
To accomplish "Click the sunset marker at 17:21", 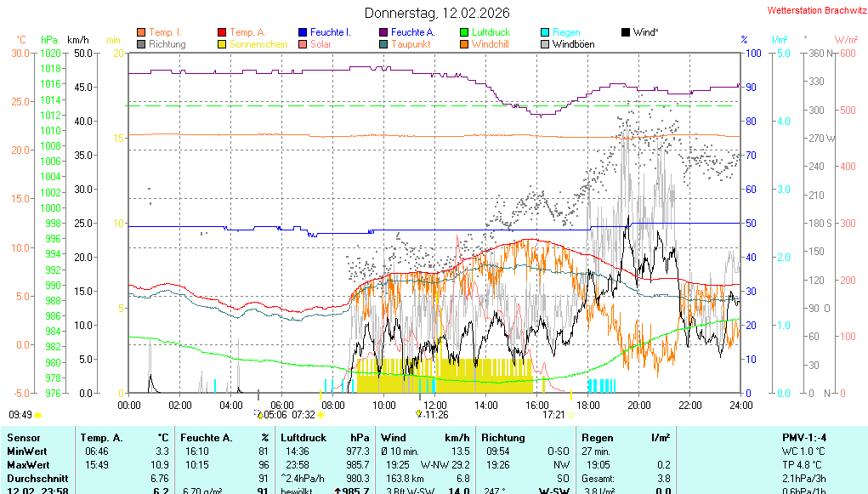I will click(x=571, y=415).
